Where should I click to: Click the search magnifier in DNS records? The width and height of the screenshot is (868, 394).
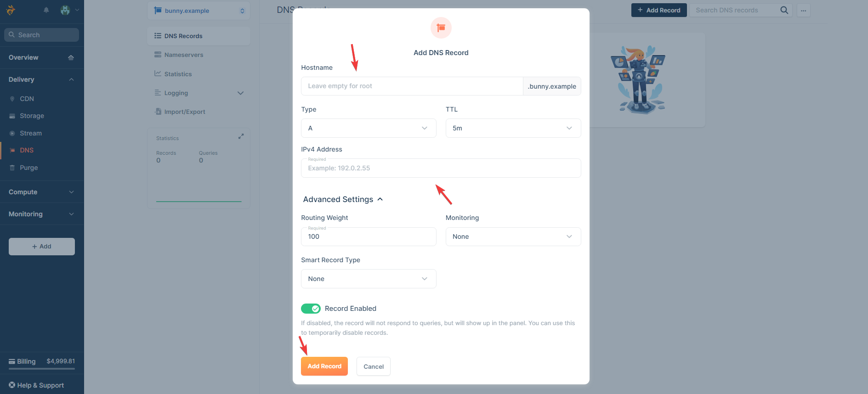(784, 10)
